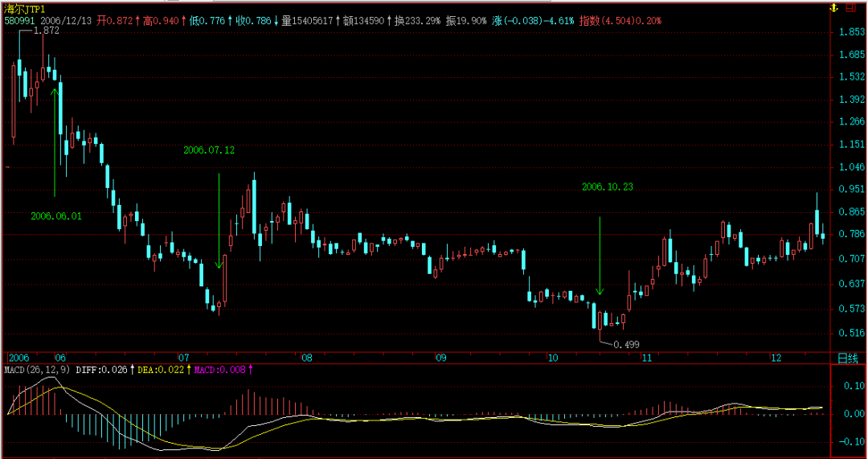Click the volume value 量15405617
868x459 pixels.
point(307,21)
